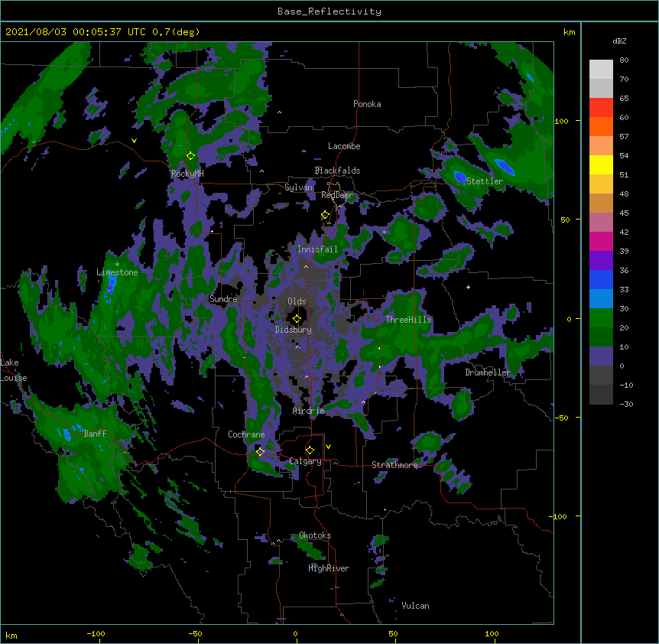Click the ThreeHills city label
Viewport: 659px width, 644px height.
(408, 320)
